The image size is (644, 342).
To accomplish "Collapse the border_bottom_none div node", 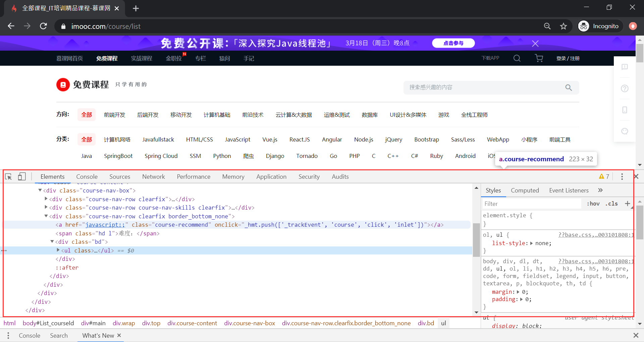I will click(x=46, y=216).
